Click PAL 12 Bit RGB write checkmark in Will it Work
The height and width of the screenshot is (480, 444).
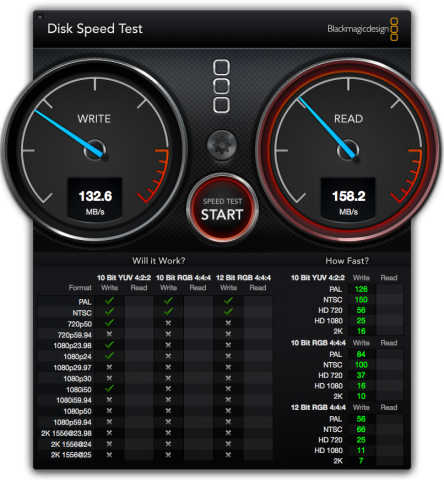pyautogui.click(x=228, y=301)
